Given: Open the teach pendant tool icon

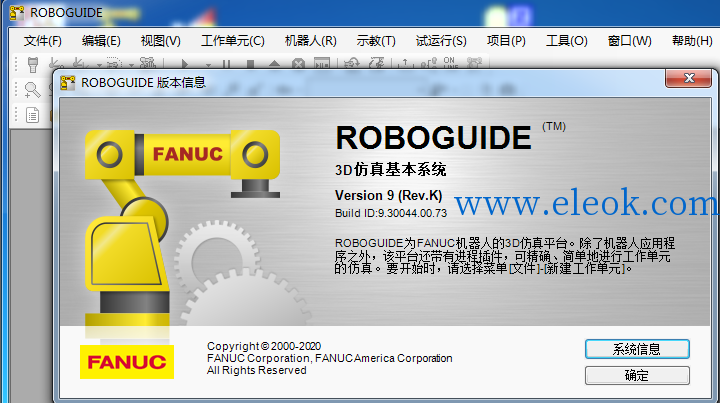Looking at the screenshot, I should pos(33,64).
